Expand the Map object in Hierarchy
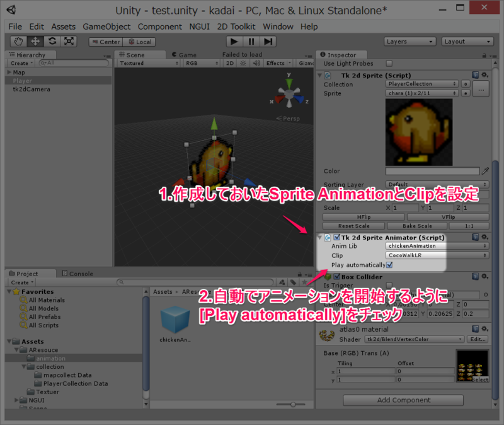 (9, 72)
